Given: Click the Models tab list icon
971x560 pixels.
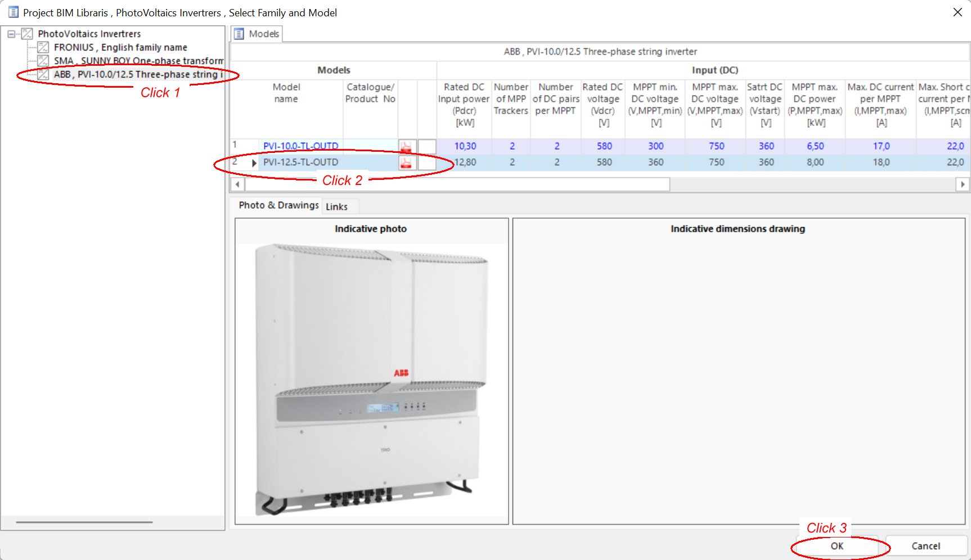Looking at the screenshot, I should point(239,34).
